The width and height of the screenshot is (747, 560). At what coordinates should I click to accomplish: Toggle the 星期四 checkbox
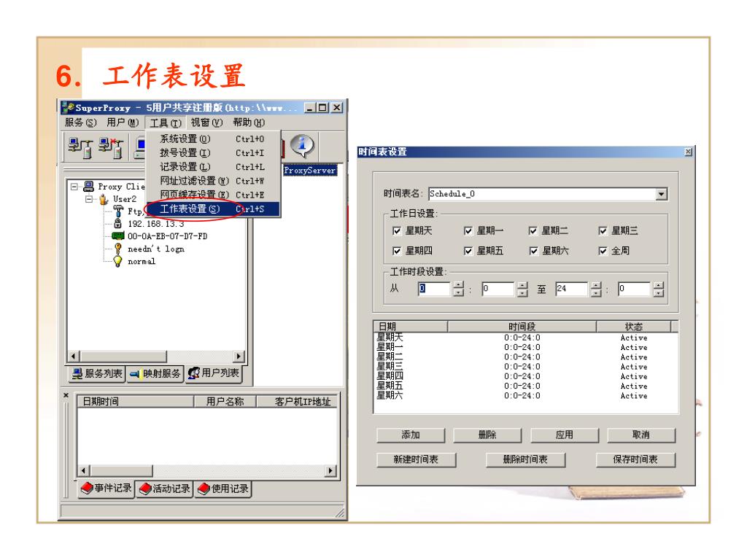(397, 251)
